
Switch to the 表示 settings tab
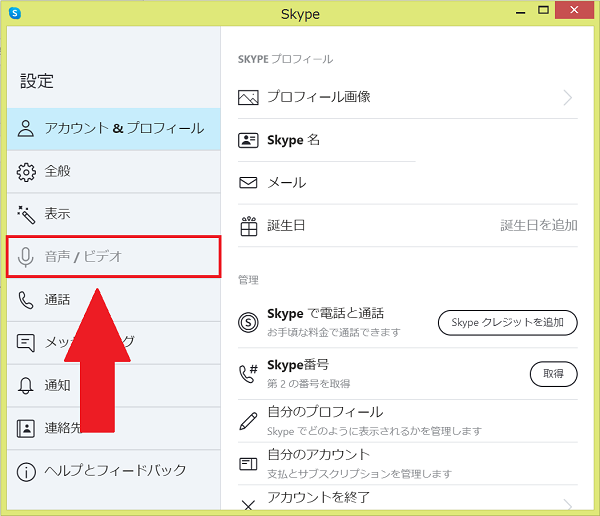(x=114, y=214)
